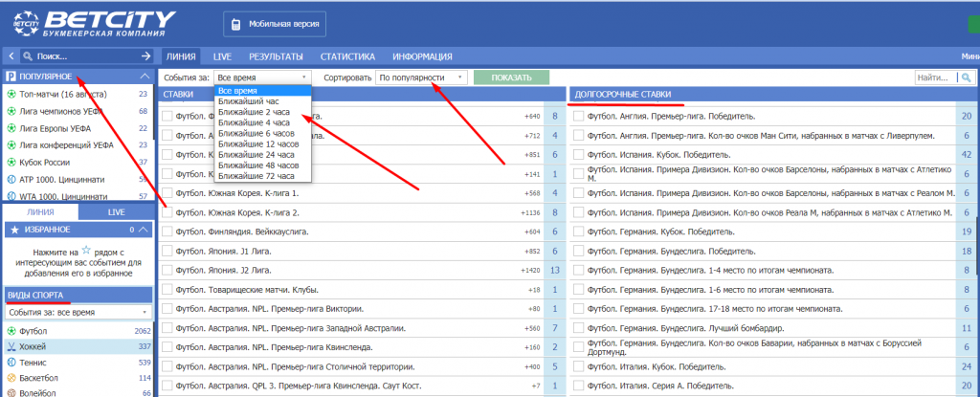The image size is (980, 397).
Task: Open Лига чемпионов УЕФА in popular list
Action: 63,111
